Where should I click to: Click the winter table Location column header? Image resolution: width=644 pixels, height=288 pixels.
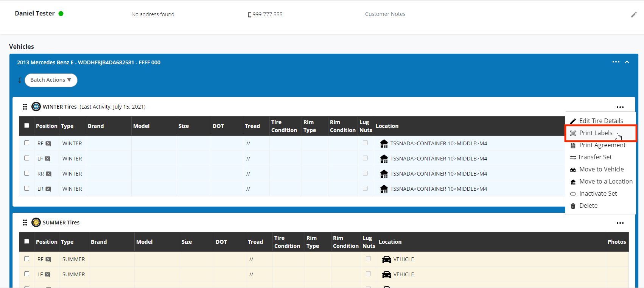click(x=387, y=126)
